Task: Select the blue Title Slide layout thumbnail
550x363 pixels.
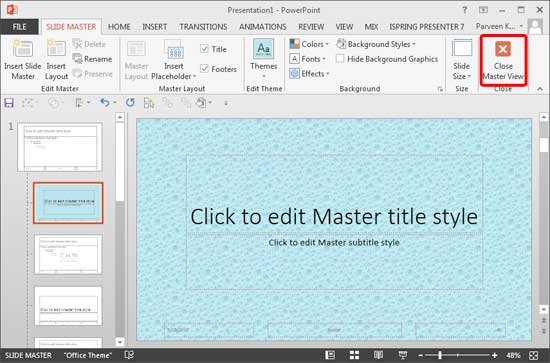Action: 68,203
